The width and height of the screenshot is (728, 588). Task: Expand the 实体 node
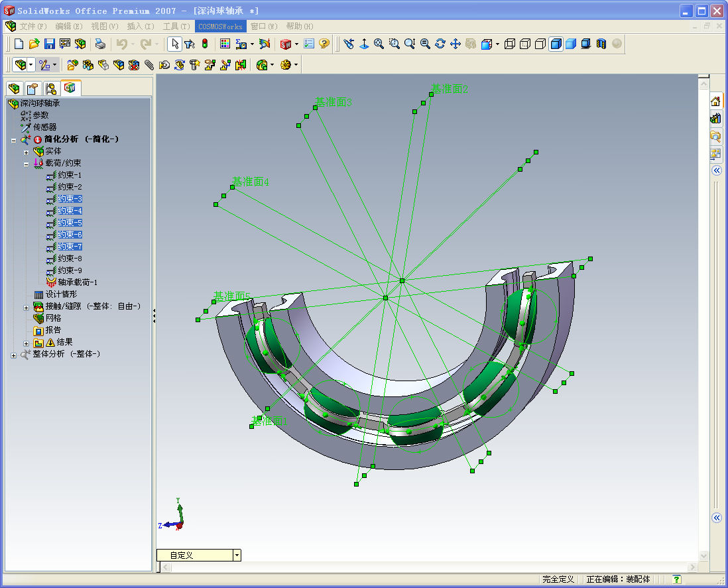click(26, 152)
